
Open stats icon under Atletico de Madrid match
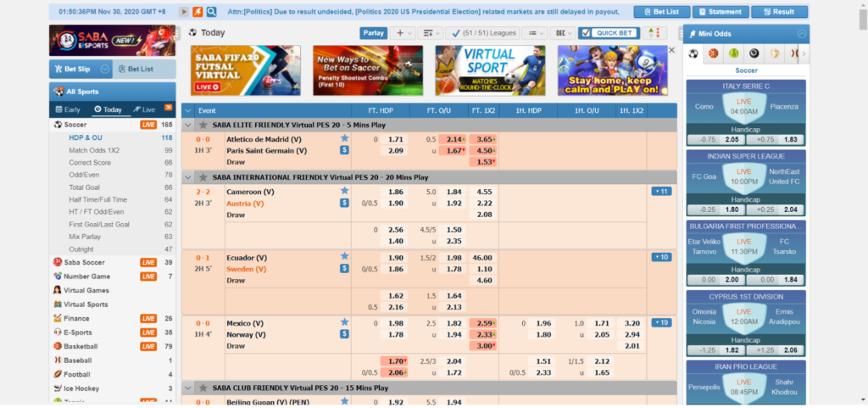click(344, 150)
